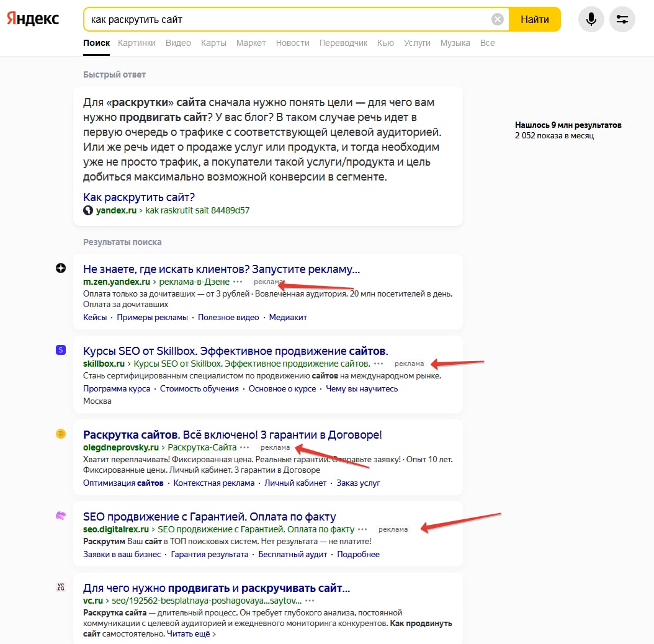Open the Гарантия результата sitelink

(209, 554)
